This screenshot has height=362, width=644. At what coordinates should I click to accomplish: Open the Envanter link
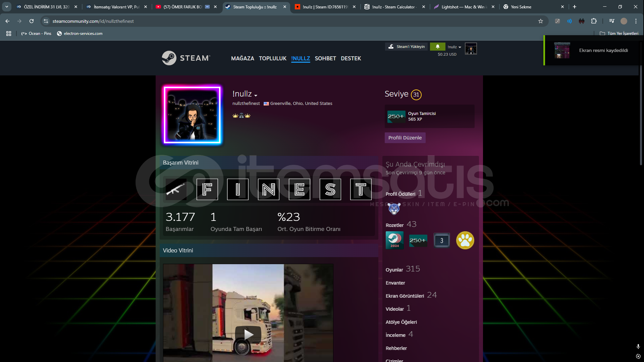(x=395, y=283)
